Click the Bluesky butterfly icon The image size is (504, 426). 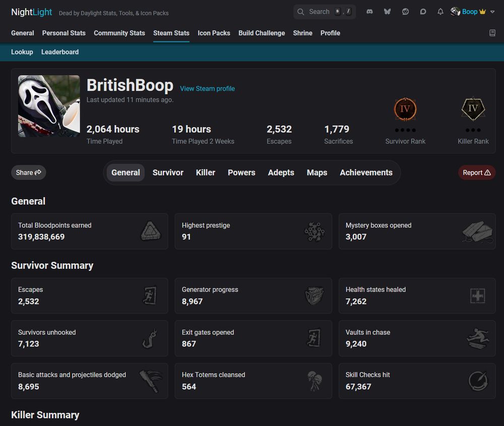coord(387,12)
